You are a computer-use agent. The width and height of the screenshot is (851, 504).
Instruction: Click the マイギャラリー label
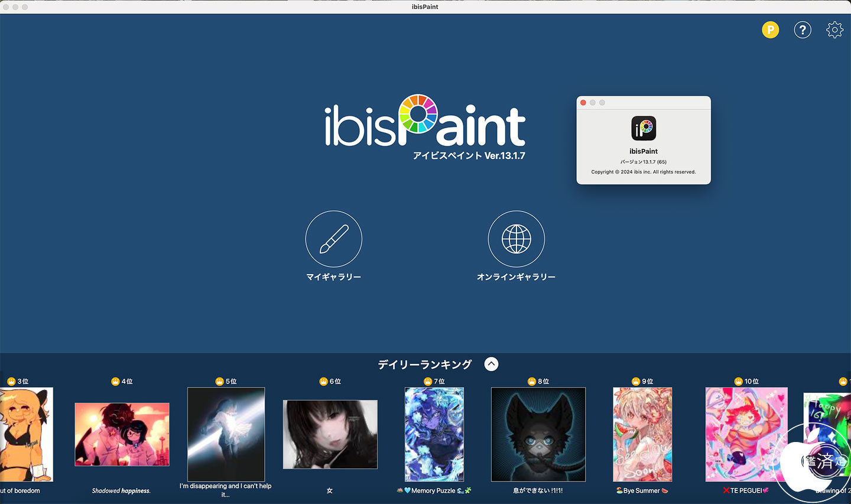click(334, 277)
